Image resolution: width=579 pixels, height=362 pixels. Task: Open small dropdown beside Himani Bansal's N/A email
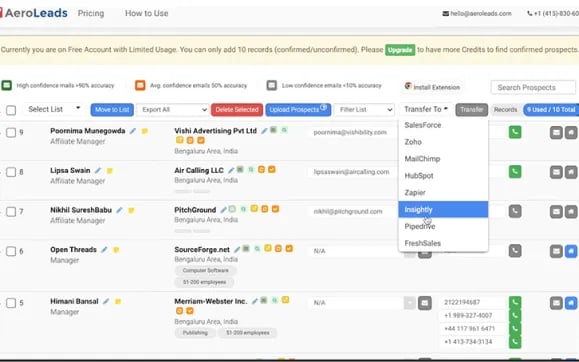(410, 303)
